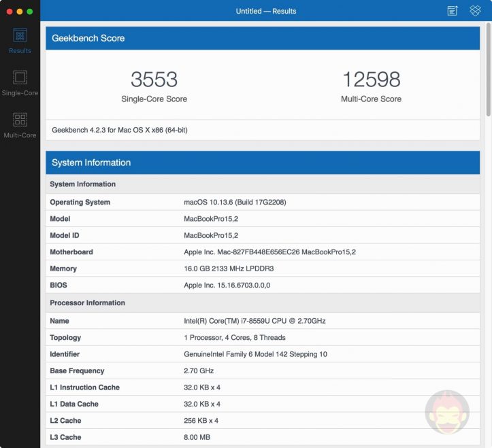This screenshot has width=492, height=448.
Task: Minimize the window using the yellow button
Action: pos(19,12)
